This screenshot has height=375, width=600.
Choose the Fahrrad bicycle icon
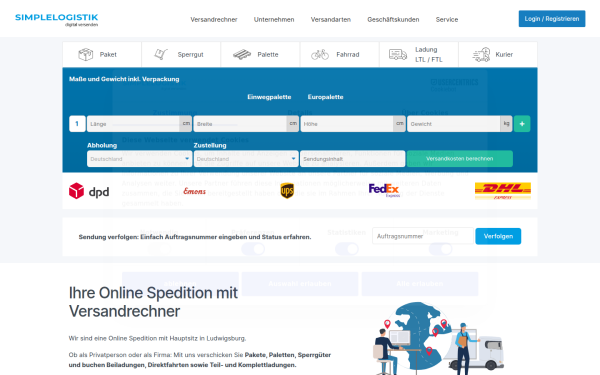(x=320, y=54)
